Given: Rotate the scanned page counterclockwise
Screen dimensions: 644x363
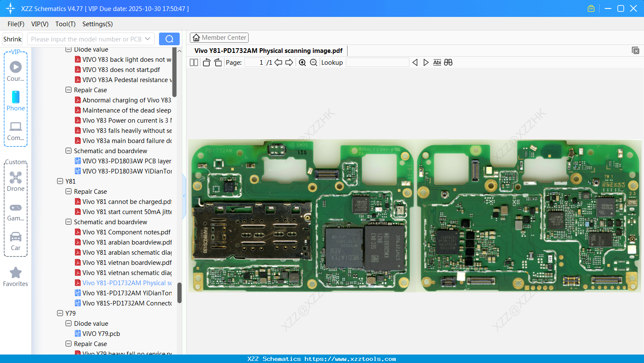Looking at the screenshot, I should coord(206,62).
